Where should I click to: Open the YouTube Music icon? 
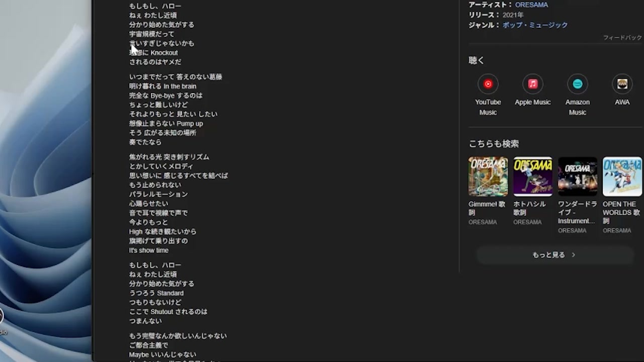click(x=488, y=84)
